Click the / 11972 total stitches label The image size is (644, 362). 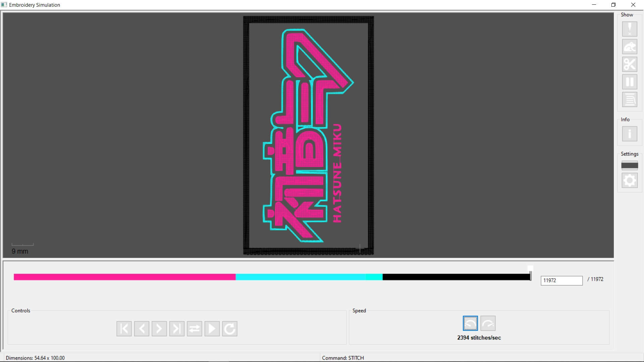point(595,279)
